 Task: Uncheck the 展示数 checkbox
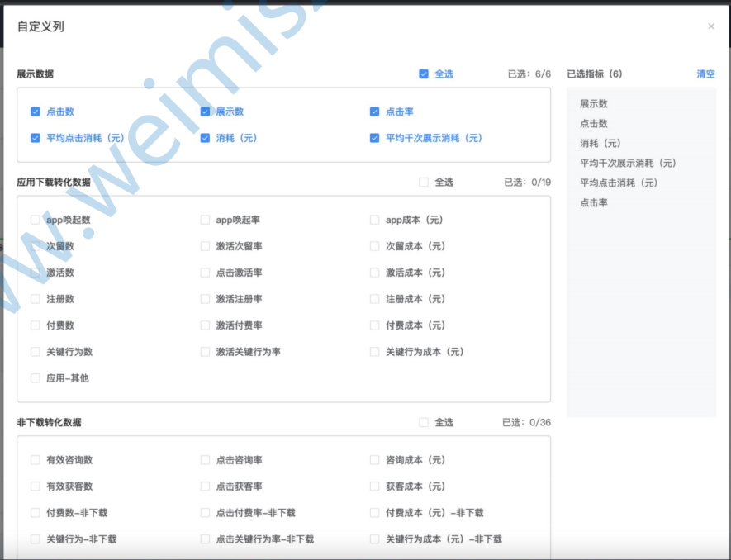(206, 112)
